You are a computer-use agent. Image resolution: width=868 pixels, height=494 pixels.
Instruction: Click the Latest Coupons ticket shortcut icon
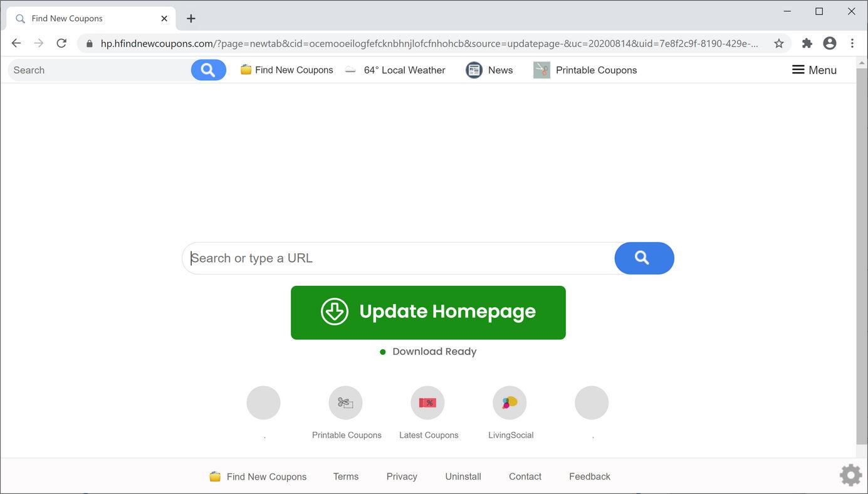tap(427, 402)
